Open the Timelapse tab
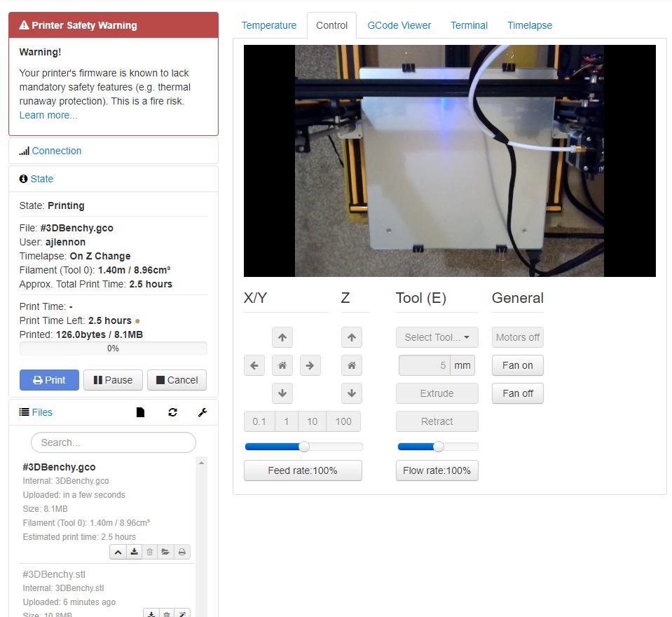 [530, 25]
